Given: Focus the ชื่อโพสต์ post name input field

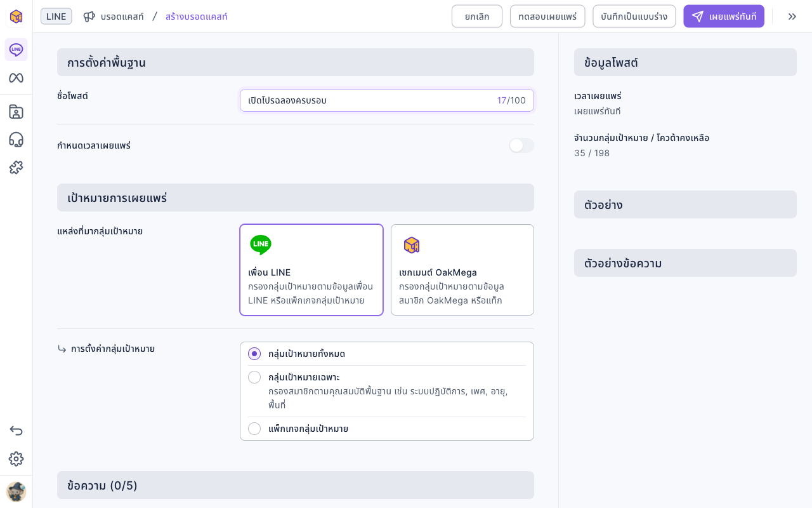Looking at the screenshot, I should tap(387, 100).
